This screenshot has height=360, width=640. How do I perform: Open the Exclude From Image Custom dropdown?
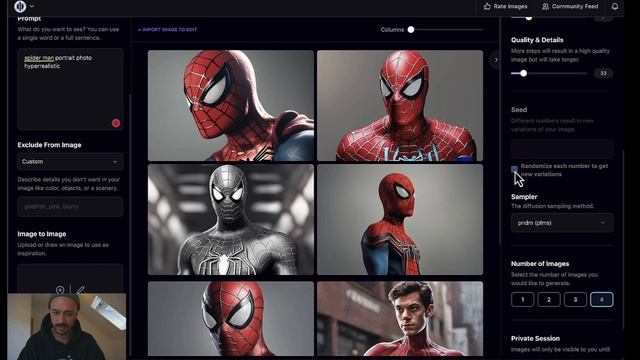pyautogui.click(x=70, y=162)
